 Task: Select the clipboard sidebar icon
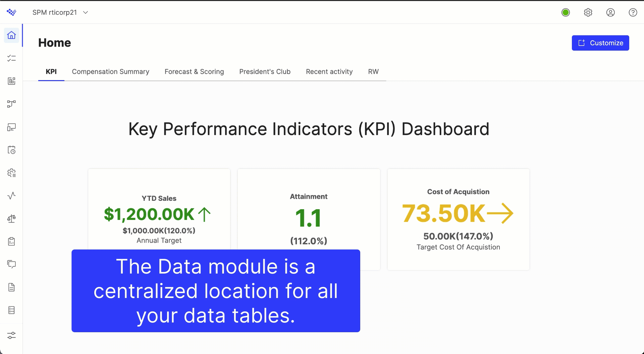(11, 241)
